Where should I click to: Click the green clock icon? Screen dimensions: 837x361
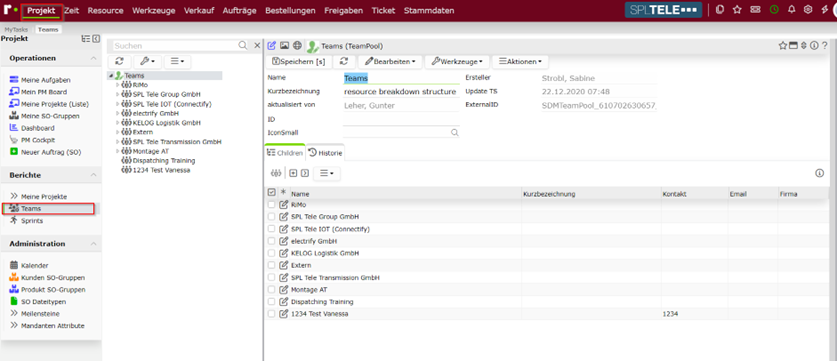(x=773, y=9)
